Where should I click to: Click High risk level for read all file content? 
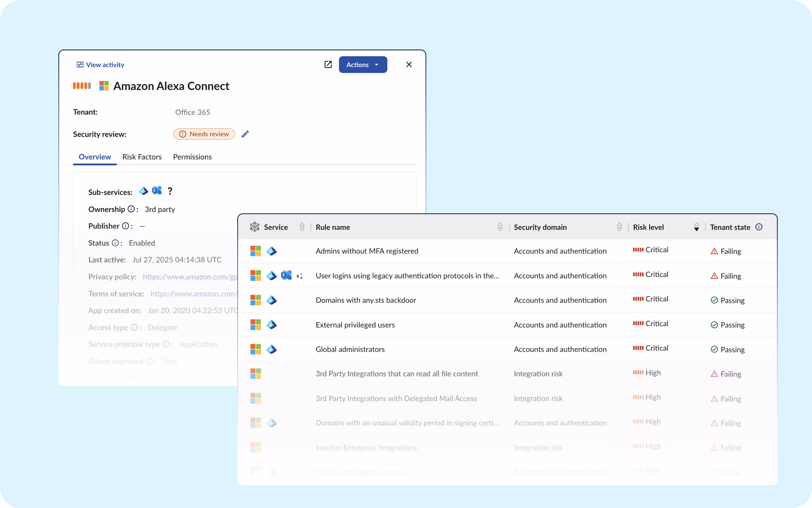pos(646,373)
